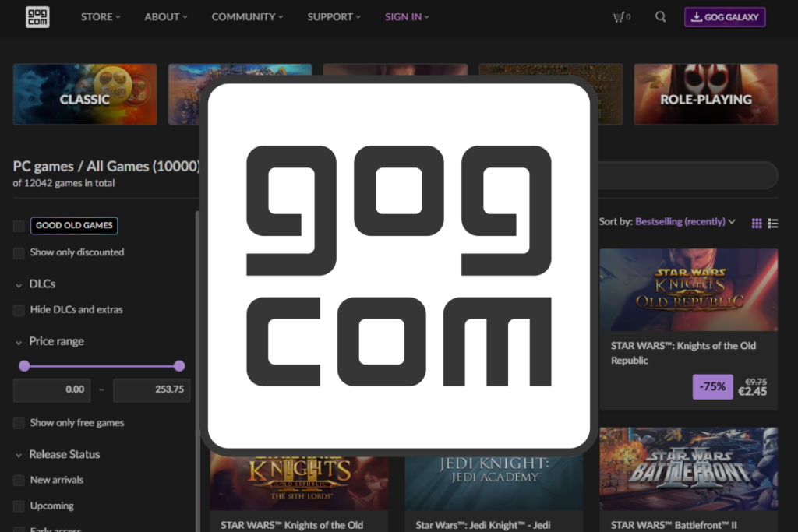
Task: Click the -75% discount badge
Action: pos(712,386)
